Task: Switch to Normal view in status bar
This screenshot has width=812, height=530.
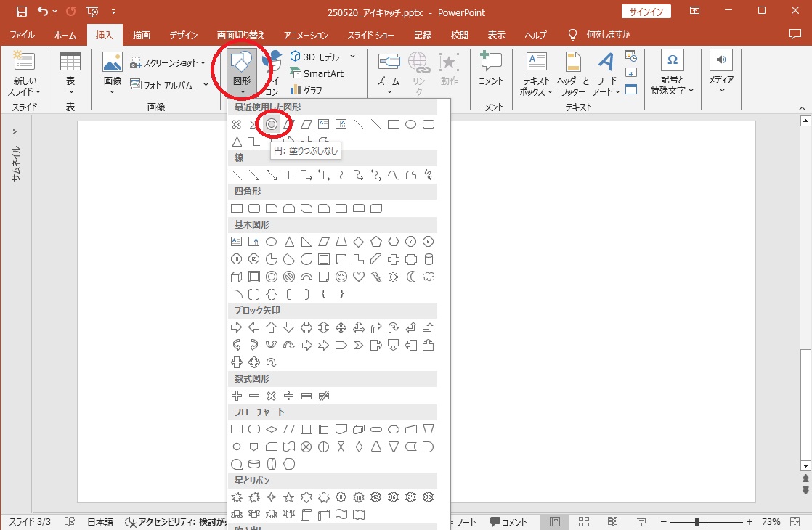Action: 555,522
